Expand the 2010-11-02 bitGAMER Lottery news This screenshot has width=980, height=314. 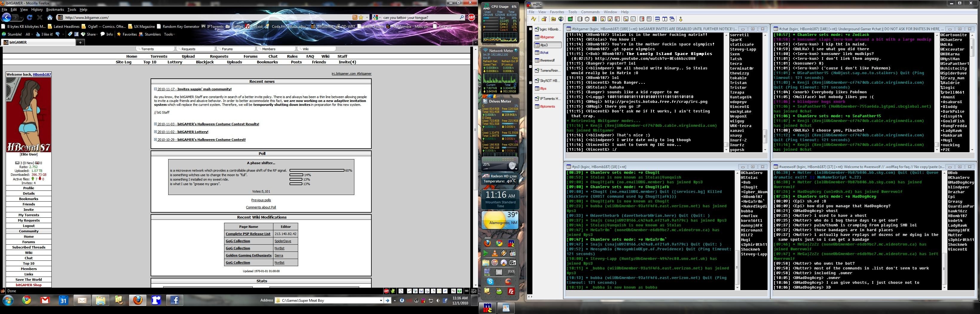pyautogui.click(x=156, y=132)
